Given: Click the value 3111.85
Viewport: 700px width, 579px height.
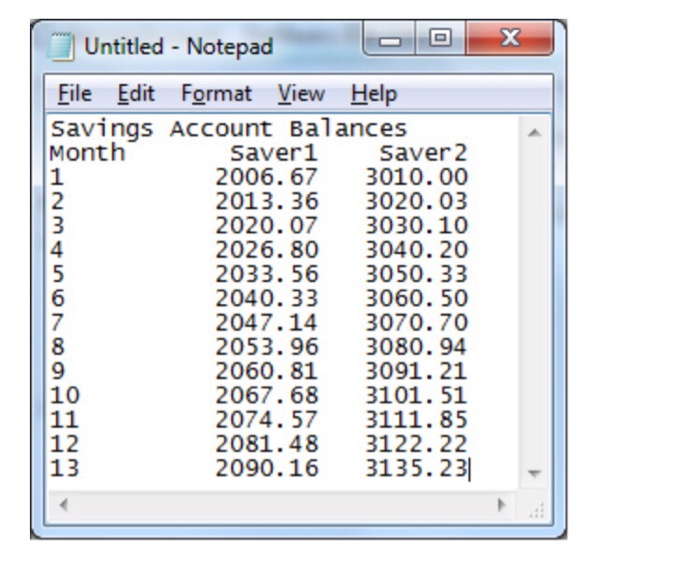Looking at the screenshot, I should tap(417, 420).
